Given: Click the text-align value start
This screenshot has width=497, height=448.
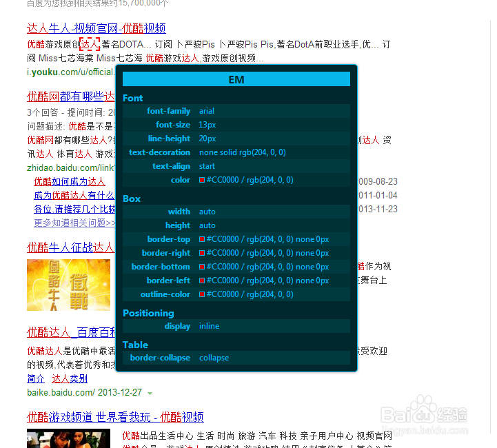Looking at the screenshot, I should (207, 166).
